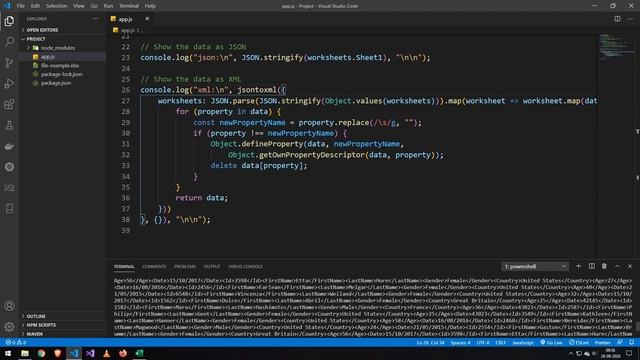640x360 pixels.
Task: Open the Explorer view in activity bar
Action: (9, 21)
